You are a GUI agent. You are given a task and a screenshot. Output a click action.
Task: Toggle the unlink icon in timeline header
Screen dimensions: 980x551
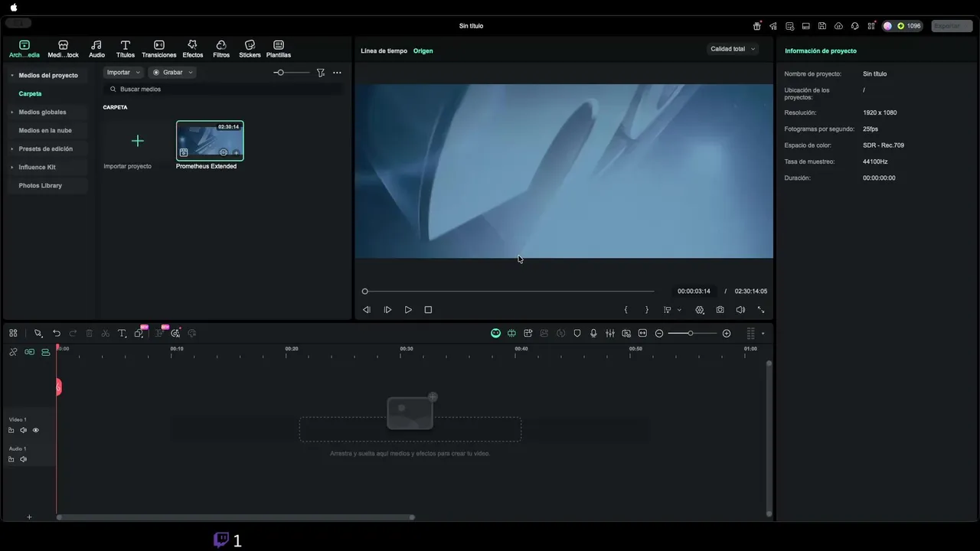click(13, 352)
